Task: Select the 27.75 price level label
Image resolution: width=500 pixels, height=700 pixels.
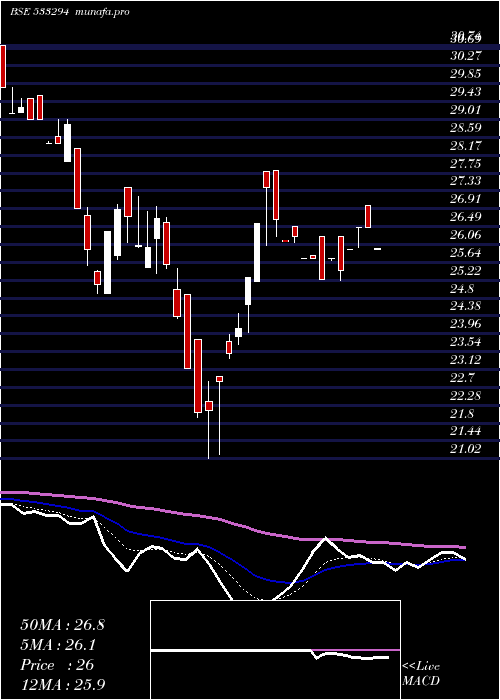Action: coord(466,163)
